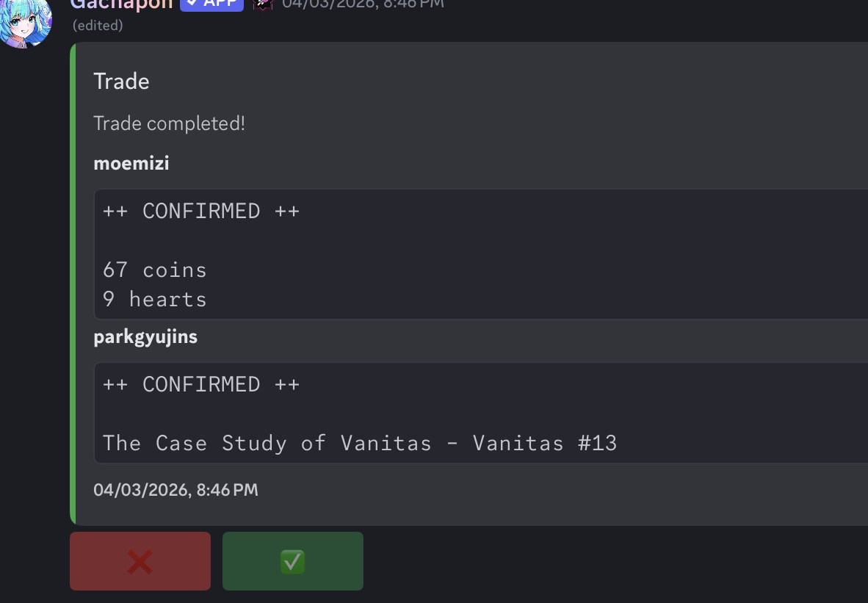This screenshot has height=603, width=868.
Task: Click the embed footer timestamp 8:46 PM
Action: click(x=176, y=490)
